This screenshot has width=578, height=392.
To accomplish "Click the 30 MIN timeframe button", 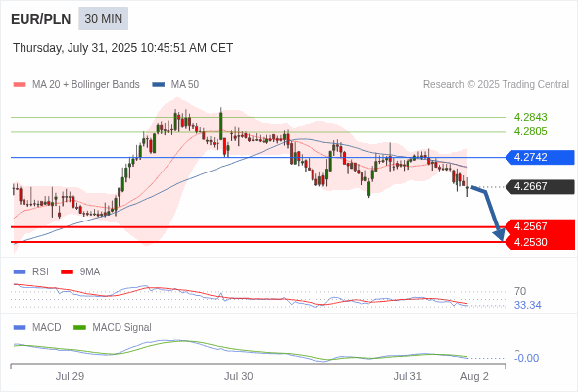I will click(103, 19).
